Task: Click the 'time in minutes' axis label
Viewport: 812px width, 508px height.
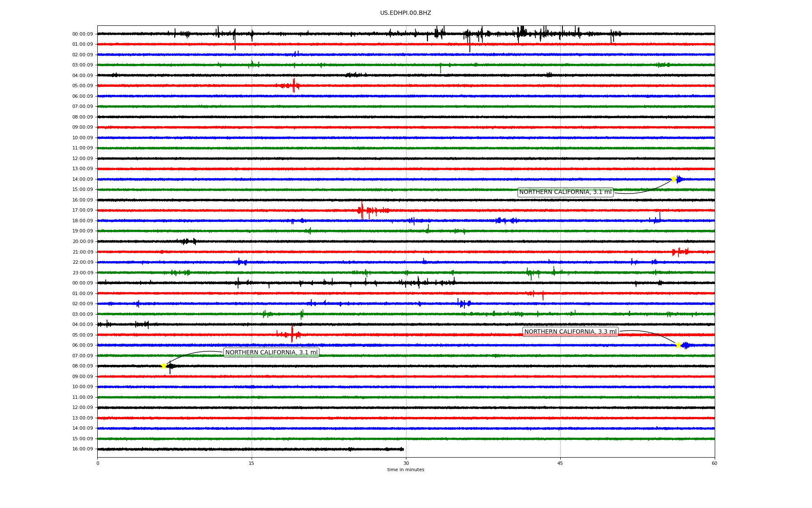Action: click(405, 469)
